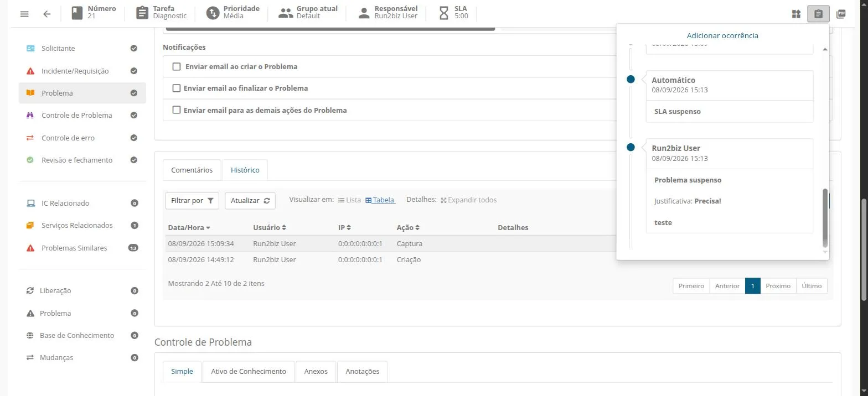Enable Enviar email ao criar o Problema
Screen dimensions: 868x396
[x=177, y=66]
